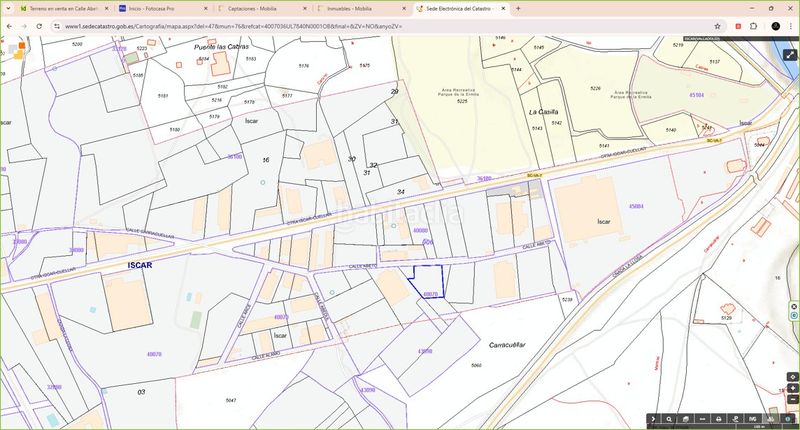Image resolution: width=800 pixels, height=430 pixels.
Task: Click parcel number 5239 label
Action: pyautogui.click(x=567, y=299)
